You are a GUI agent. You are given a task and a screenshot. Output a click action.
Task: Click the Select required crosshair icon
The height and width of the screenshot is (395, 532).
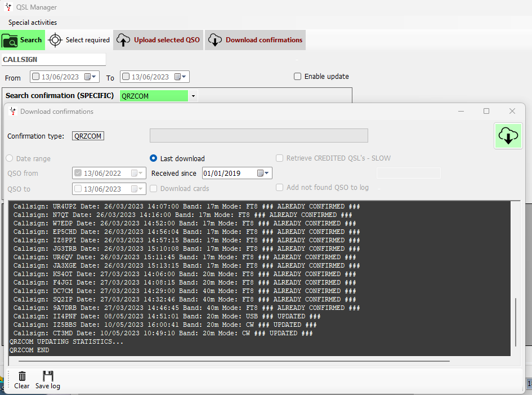click(x=55, y=40)
